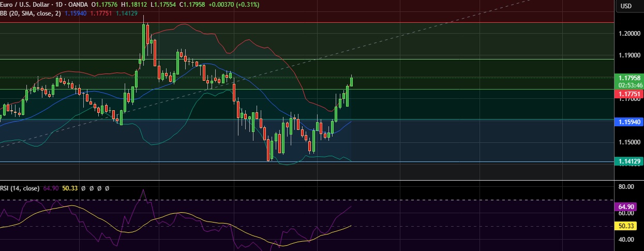Click the yellow RSI average value 50.33 in legend
This screenshot has height=251, width=644.
point(70,188)
